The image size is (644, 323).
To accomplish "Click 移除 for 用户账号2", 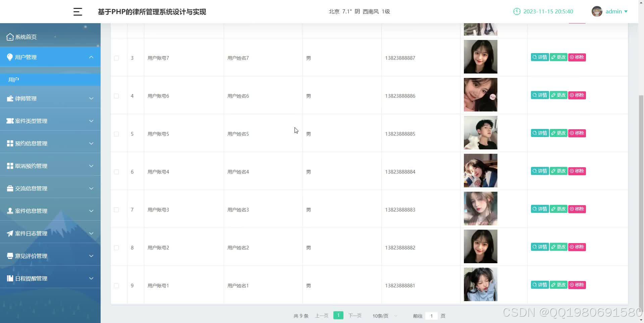I will pyautogui.click(x=577, y=247).
